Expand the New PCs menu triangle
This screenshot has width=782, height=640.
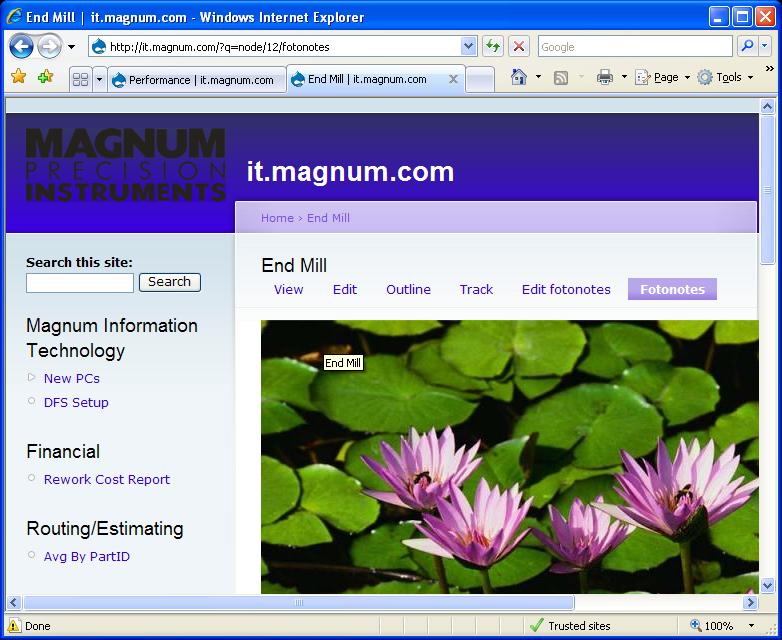click(31, 377)
